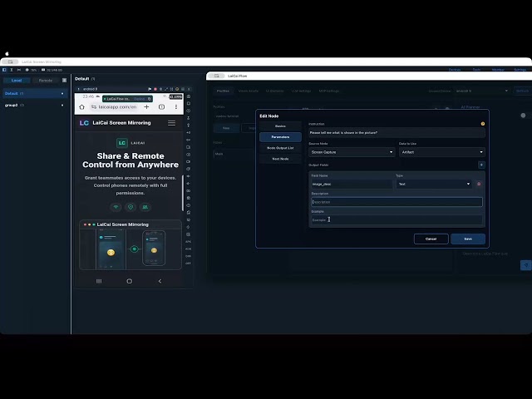Select Basics in Edit Node dialog

pos(280,126)
